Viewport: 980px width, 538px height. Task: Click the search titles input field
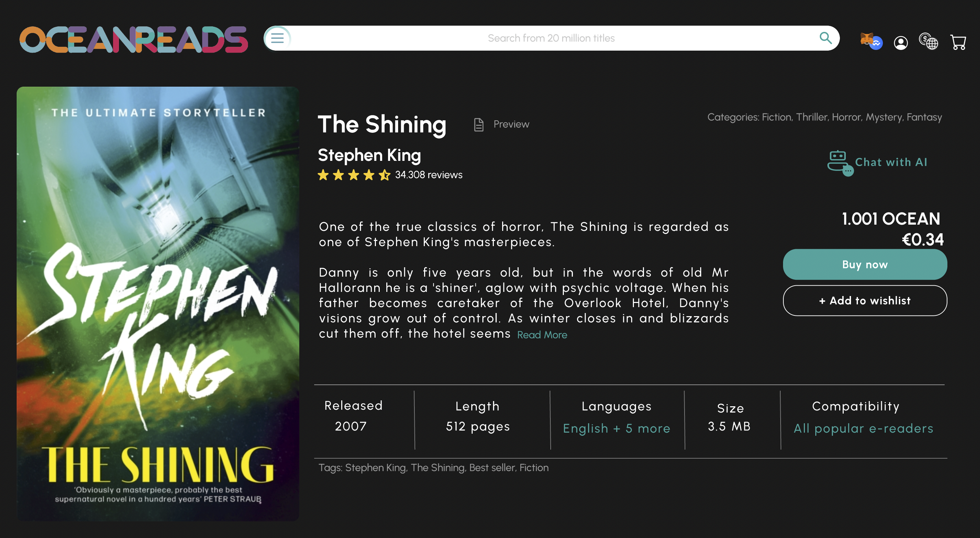551,38
